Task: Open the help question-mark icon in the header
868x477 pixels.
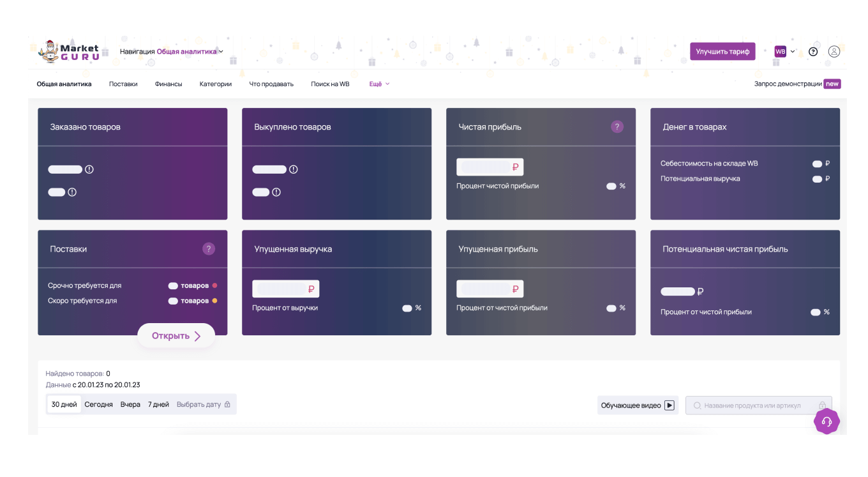Action: pos(813,52)
